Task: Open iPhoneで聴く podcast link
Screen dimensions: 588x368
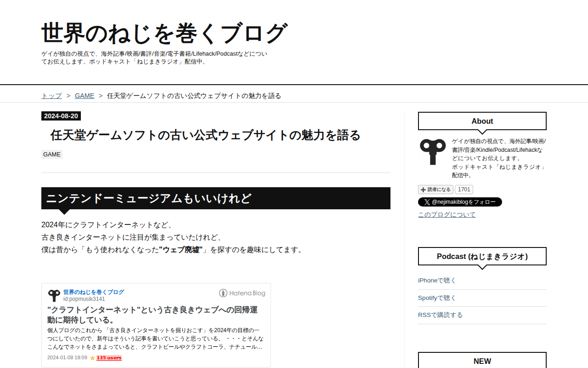Action: pyautogui.click(x=437, y=281)
